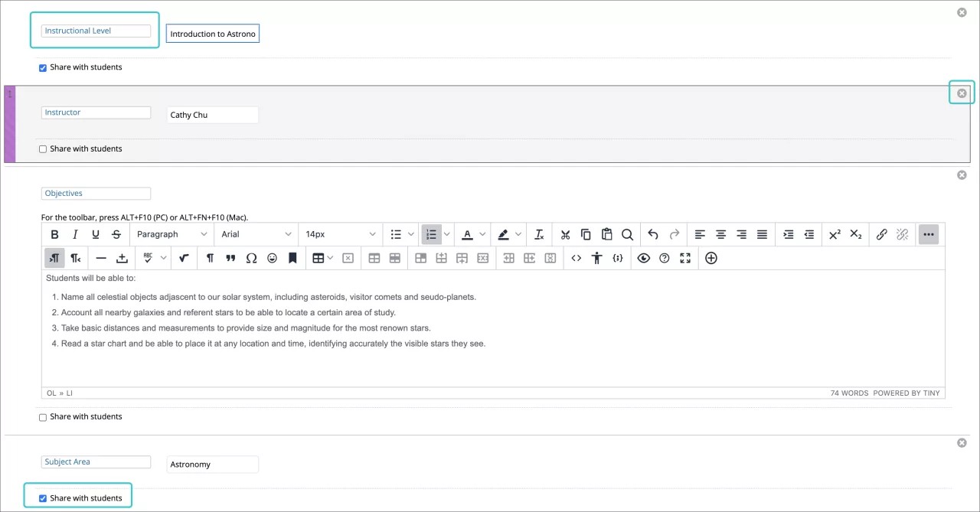Open the Paragraph format dropdown

coord(171,234)
